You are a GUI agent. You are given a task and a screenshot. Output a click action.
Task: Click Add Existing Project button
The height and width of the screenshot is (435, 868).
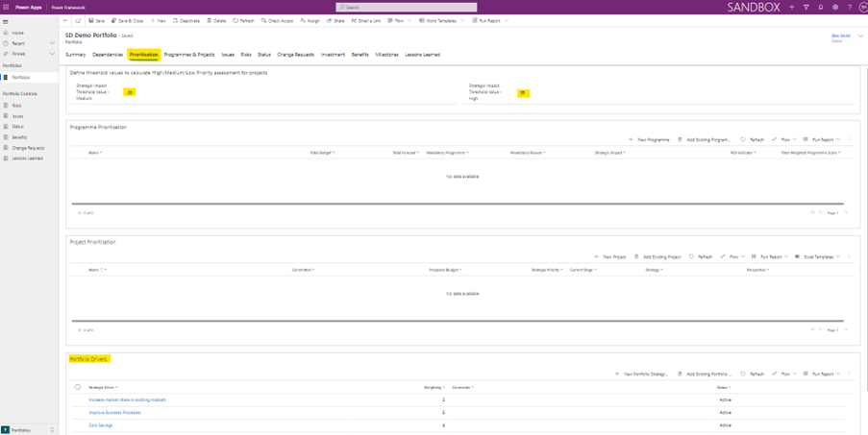point(657,257)
